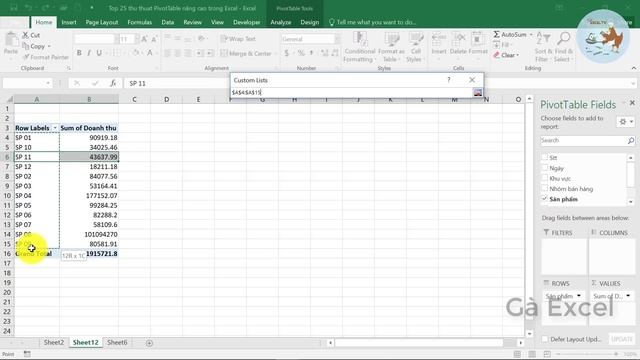Enable Defer Layout Update checkbox
The height and width of the screenshot is (360, 640).
tap(544, 339)
